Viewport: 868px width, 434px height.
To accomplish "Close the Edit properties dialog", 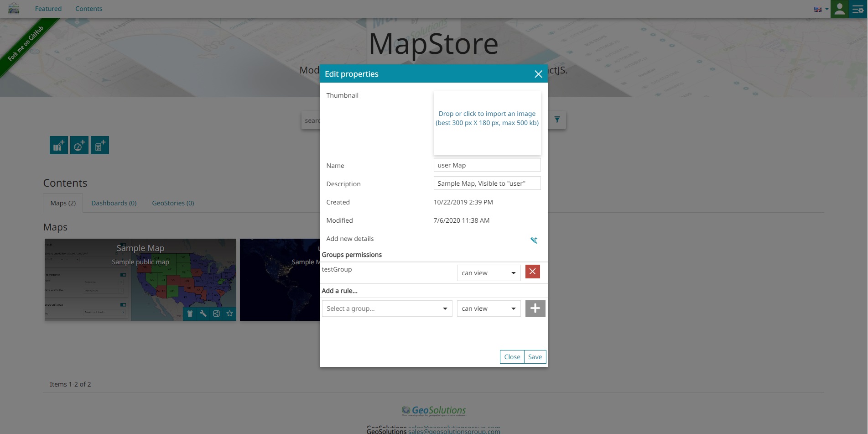I will pos(538,74).
